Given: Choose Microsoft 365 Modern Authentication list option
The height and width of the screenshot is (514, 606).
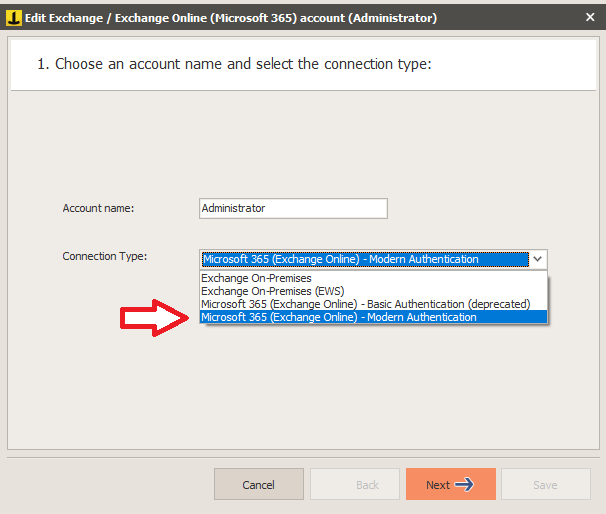Looking at the screenshot, I should pos(373,317).
